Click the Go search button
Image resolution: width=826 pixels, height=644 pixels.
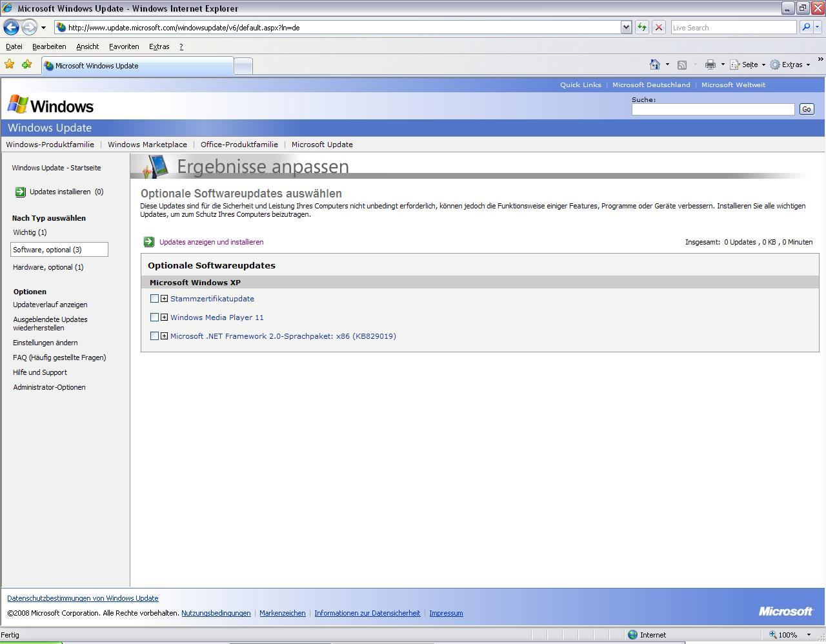click(x=806, y=109)
